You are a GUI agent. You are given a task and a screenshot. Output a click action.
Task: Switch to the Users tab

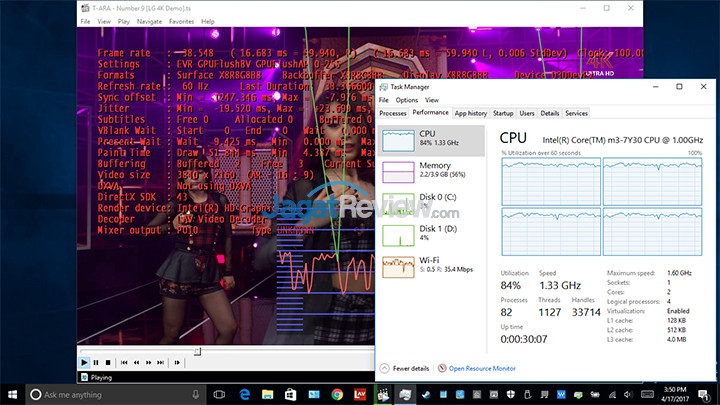(527, 113)
